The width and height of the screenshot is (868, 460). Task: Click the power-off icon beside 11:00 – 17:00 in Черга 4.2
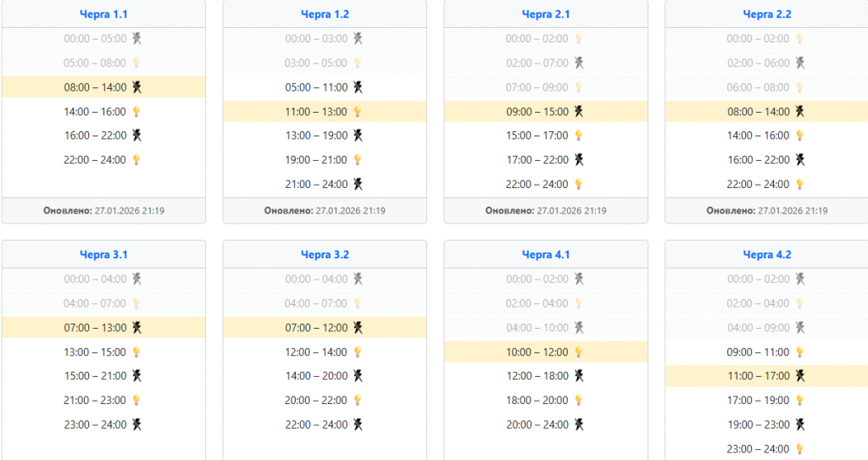pyautogui.click(x=798, y=375)
